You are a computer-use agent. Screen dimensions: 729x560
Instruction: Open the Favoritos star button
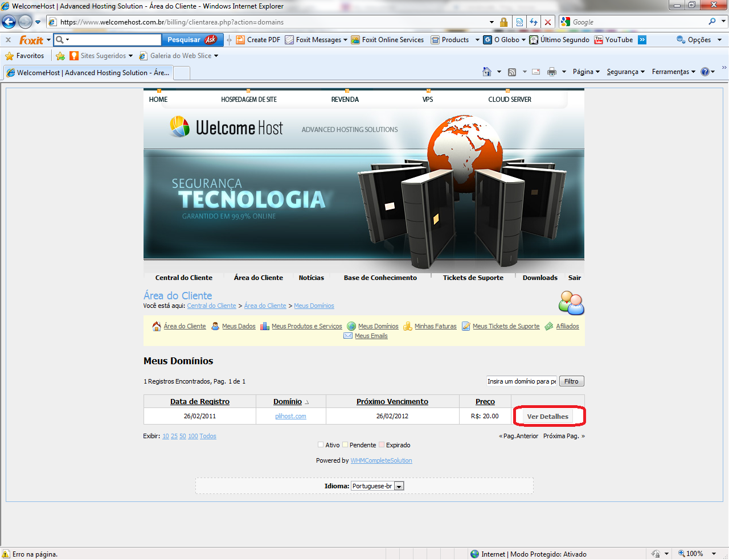coord(24,56)
